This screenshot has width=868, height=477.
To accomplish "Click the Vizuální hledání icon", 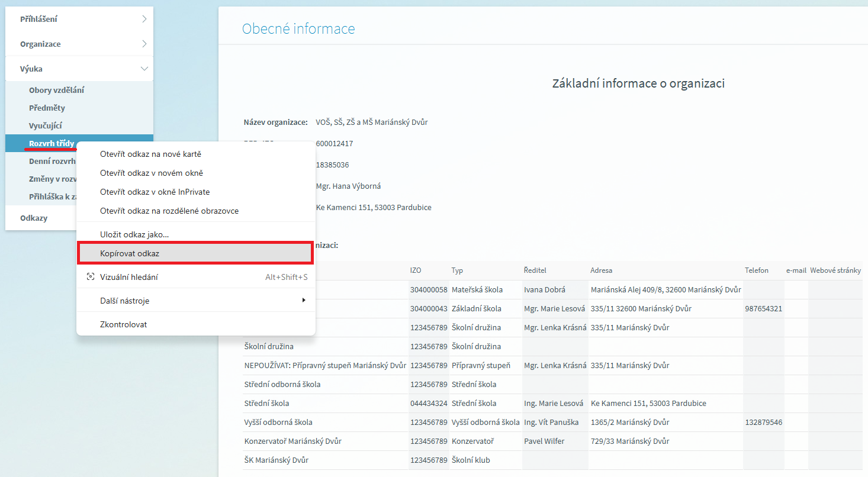I will pyautogui.click(x=91, y=277).
